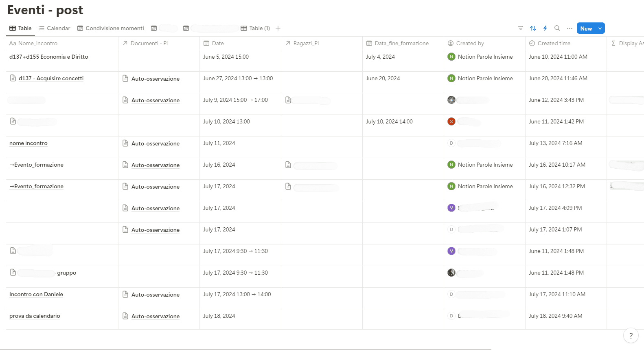644x350 pixels.
Task: Select the prova da calendario cell
Action: point(62,319)
